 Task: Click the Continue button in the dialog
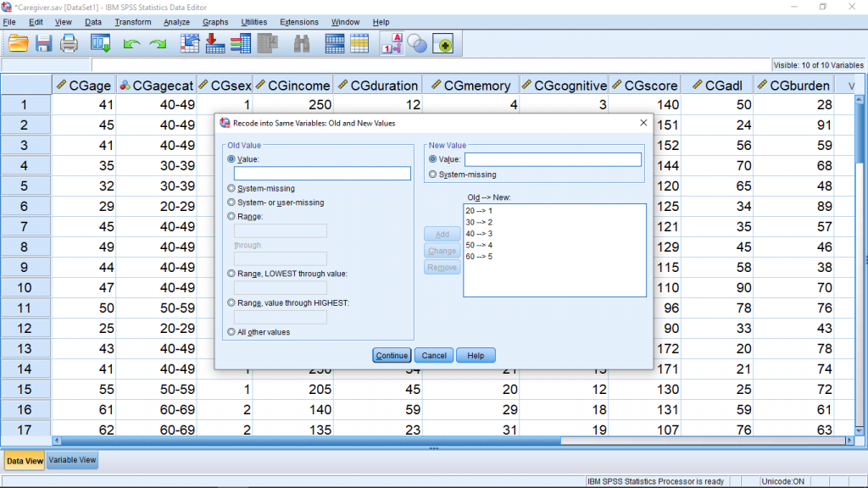(391, 355)
